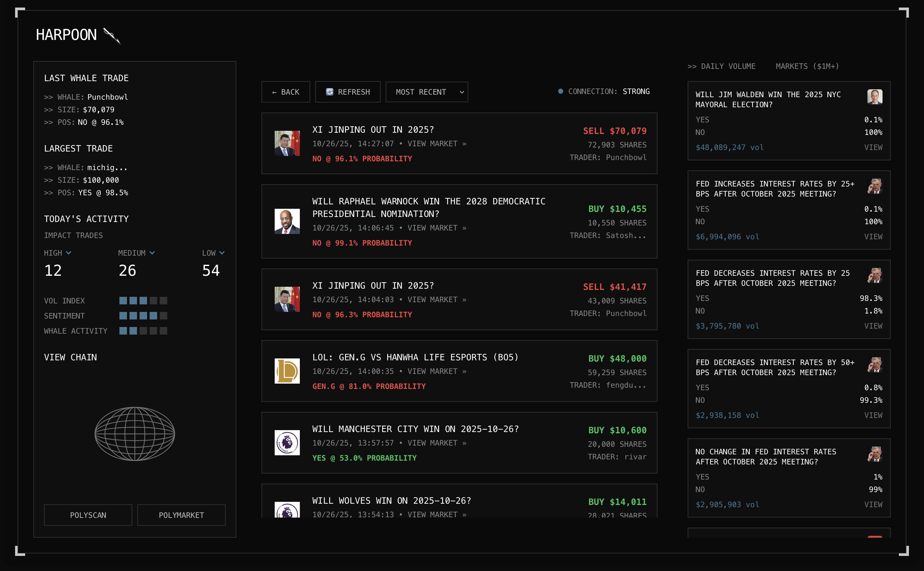Switch to the Markets ($1M+) tab
Screen dimensions: 924x571
pyautogui.click(x=807, y=66)
